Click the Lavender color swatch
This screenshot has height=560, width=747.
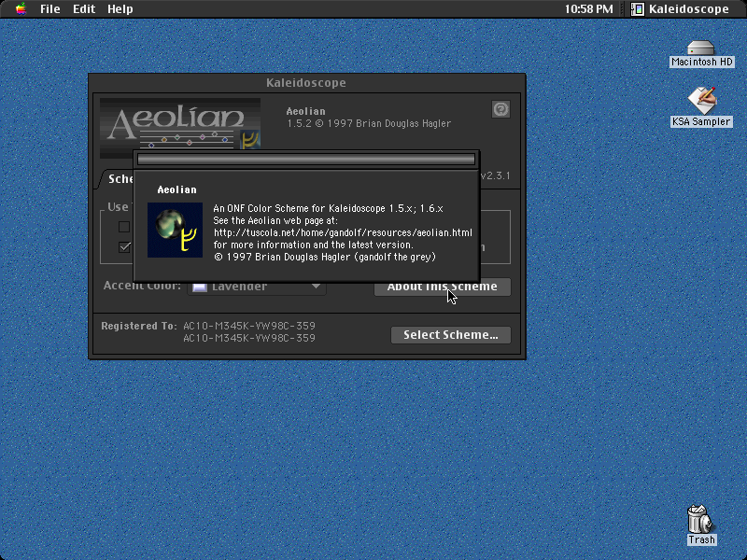(x=200, y=287)
